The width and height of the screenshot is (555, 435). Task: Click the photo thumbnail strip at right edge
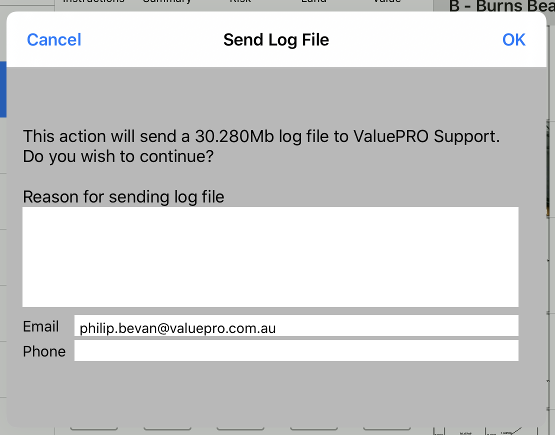[x=548, y=168]
